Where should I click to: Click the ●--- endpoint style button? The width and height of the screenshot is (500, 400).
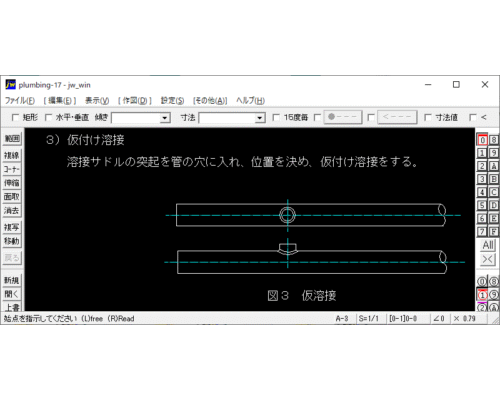coord(343,117)
